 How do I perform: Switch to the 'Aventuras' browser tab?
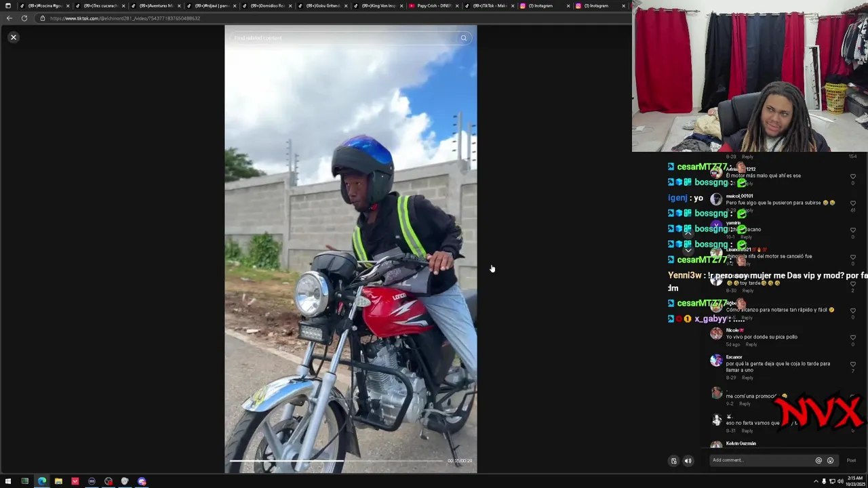point(156,5)
